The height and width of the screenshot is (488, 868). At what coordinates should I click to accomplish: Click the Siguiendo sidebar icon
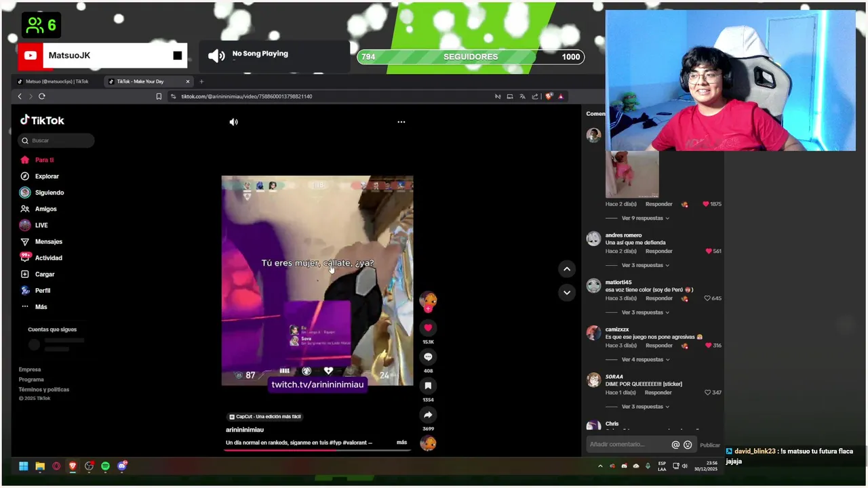point(25,192)
